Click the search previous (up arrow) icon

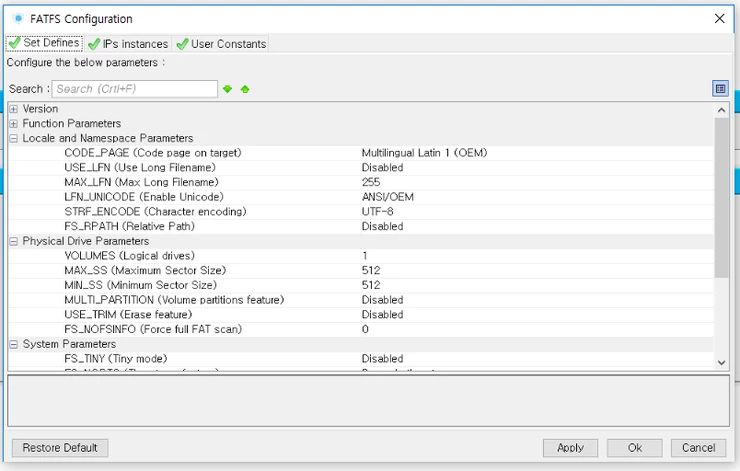pos(245,89)
